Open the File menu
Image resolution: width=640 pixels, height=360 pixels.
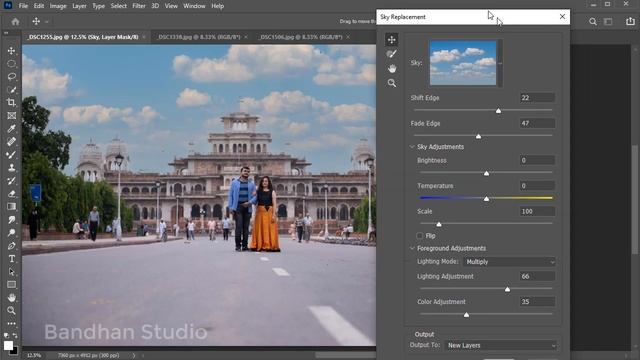23,6
